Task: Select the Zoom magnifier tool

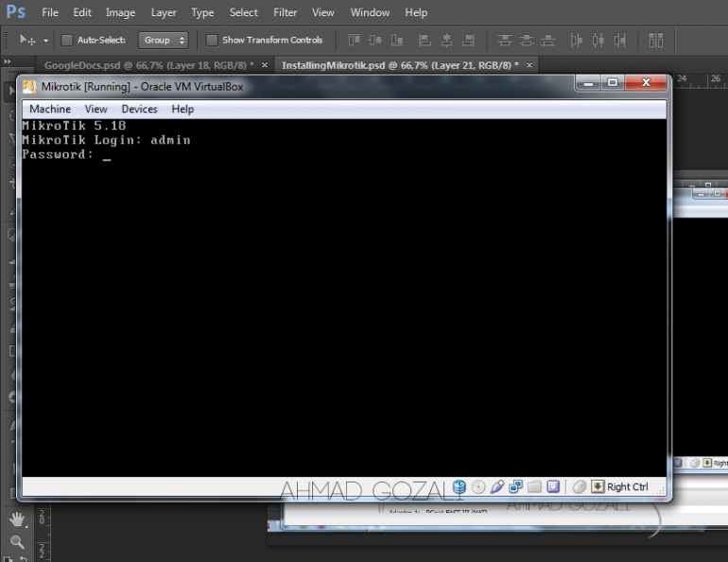Action: (17, 541)
